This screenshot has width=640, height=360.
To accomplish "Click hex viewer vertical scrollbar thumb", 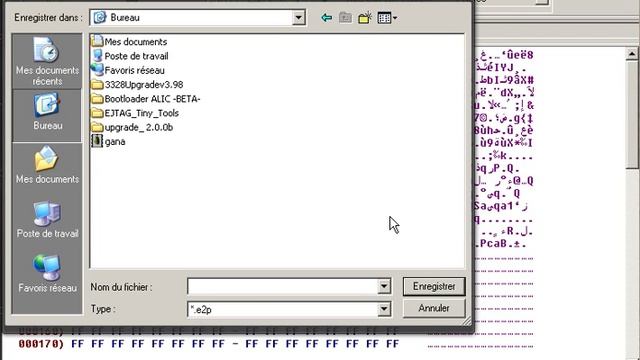I will click(x=632, y=114).
